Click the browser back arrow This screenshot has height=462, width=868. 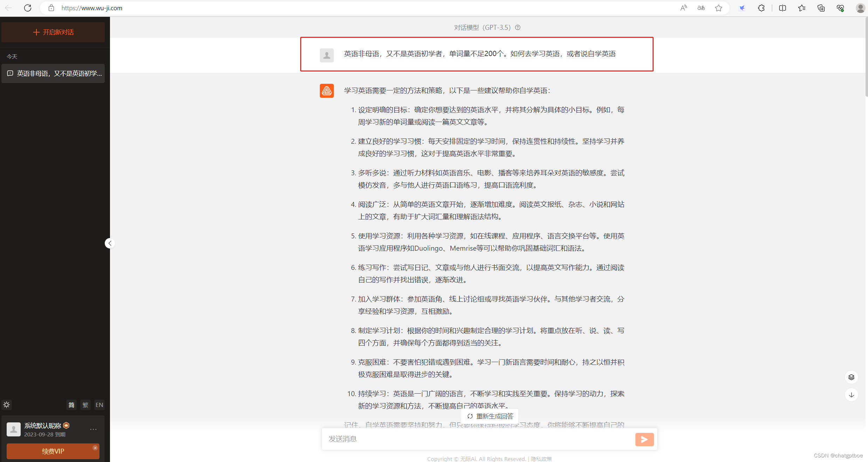8,8
